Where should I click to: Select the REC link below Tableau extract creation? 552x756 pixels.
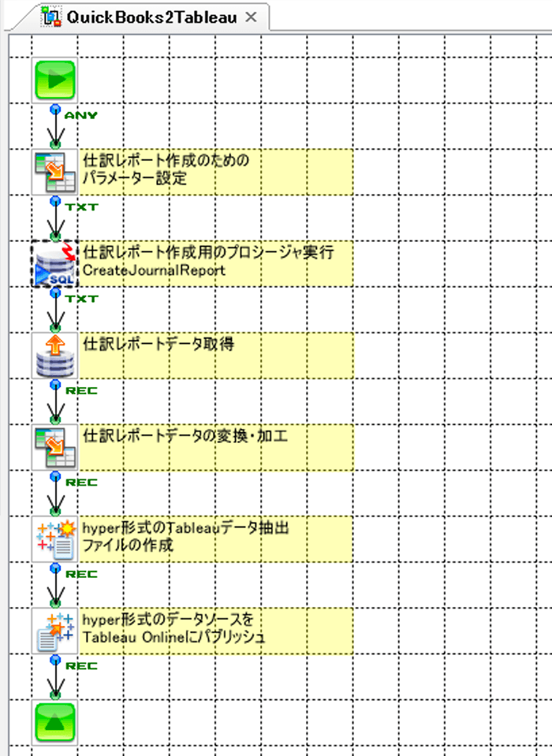click(x=81, y=574)
